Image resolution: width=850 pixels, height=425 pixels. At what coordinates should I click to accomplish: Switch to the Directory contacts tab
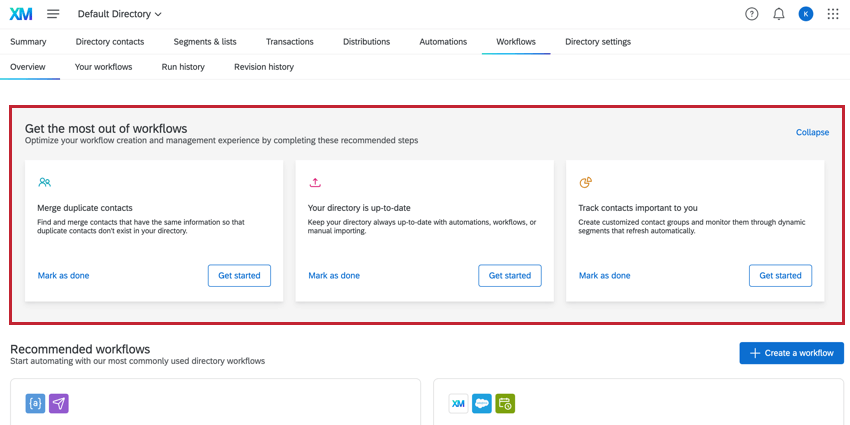click(110, 42)
